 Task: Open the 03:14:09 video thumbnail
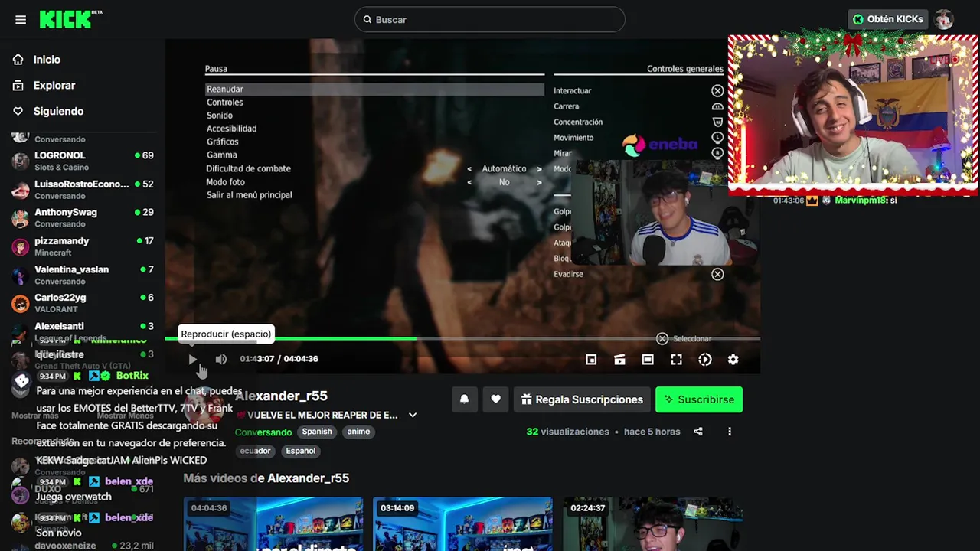click(x=462, y=524)
